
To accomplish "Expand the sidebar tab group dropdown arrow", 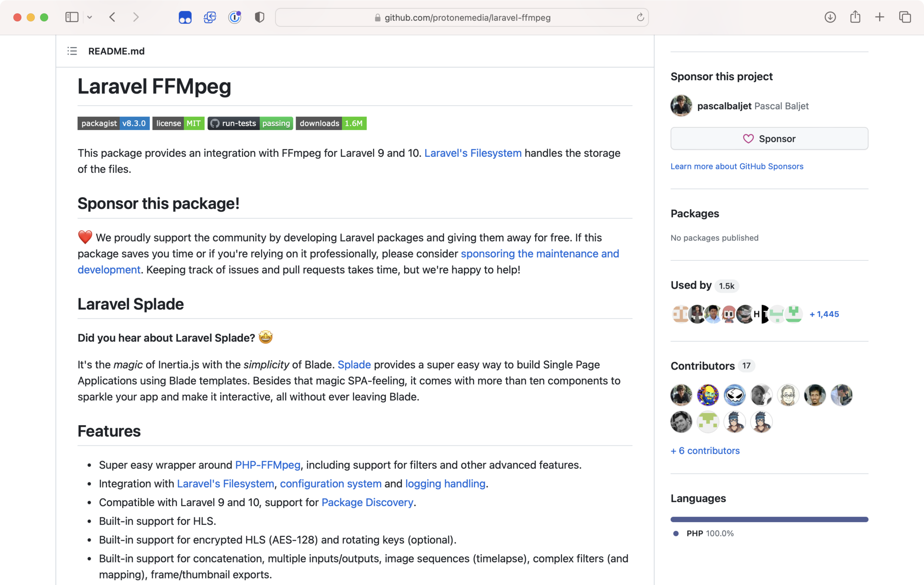I will click(90, 17).
